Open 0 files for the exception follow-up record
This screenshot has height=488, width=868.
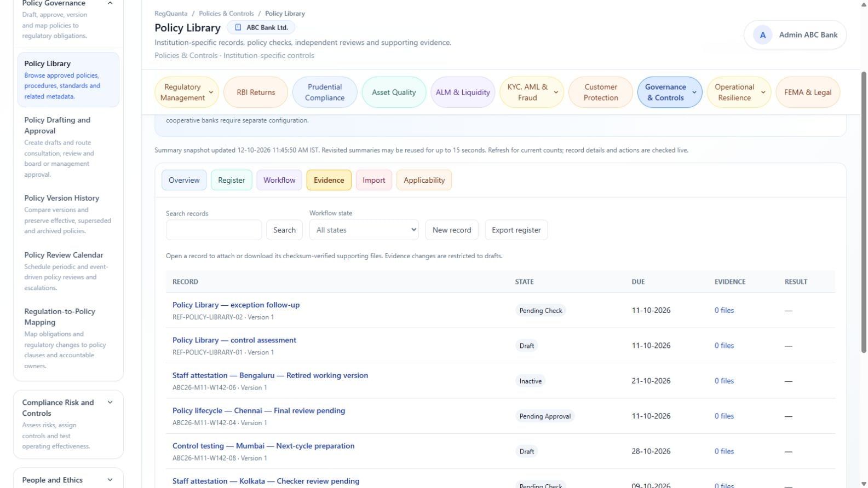pyautogui.click(x=724, y=311)
